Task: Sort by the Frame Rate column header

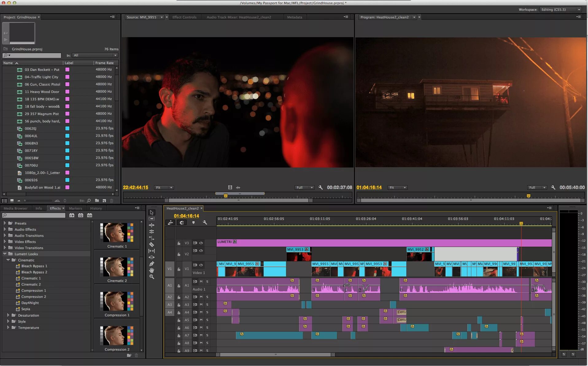Action: [104, 63]
